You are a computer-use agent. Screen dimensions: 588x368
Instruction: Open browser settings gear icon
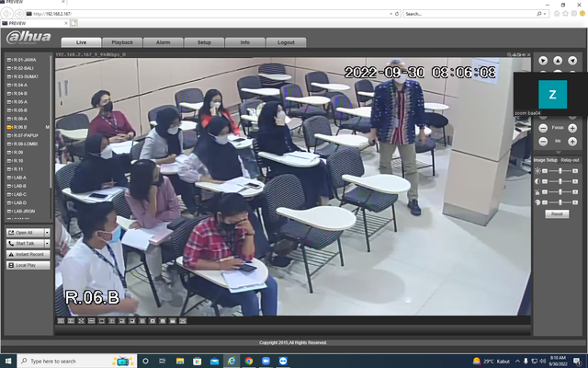tap(573, 14)
